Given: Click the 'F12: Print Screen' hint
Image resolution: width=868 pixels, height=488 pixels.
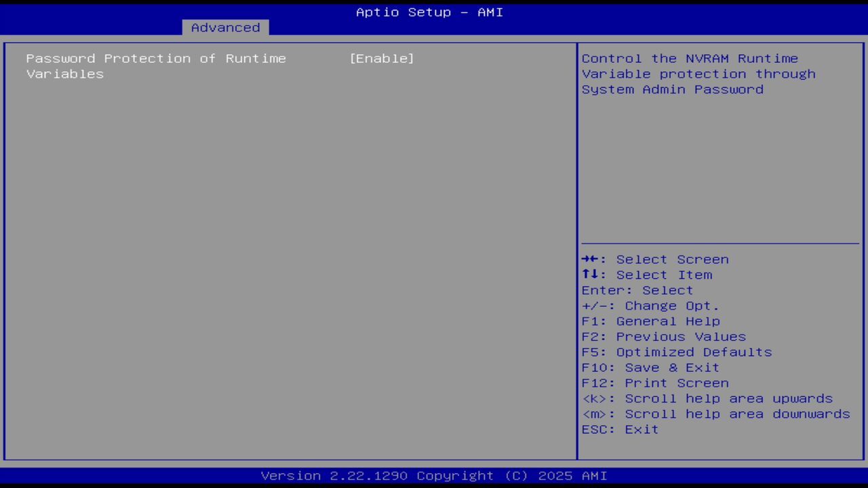Looking at the screenshot, I should (655, 383).
